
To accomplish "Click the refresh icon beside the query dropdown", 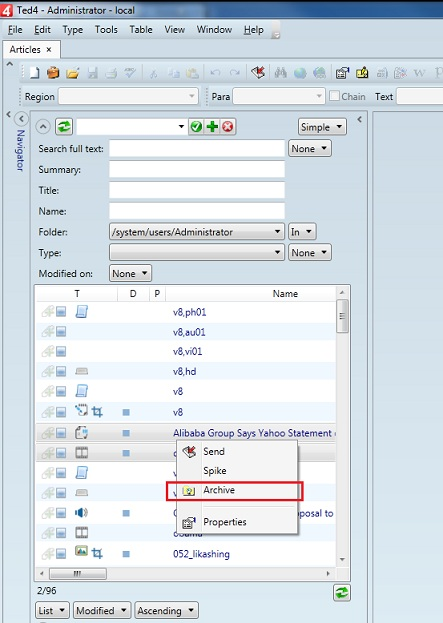I will [x=64, y=127].
